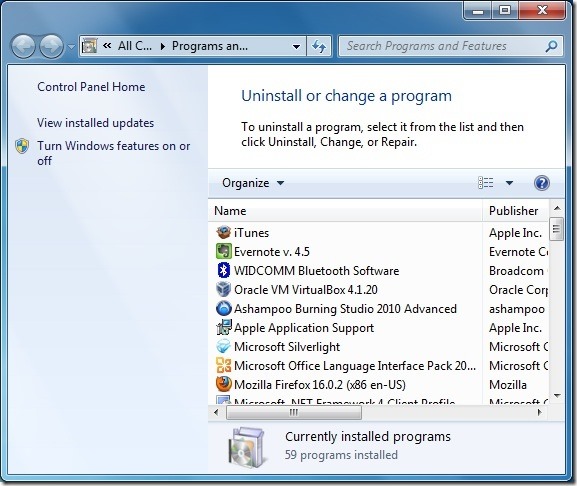Click the WIDCOMM Bluetooth icon
The width and height of the screenshot is (577, 486).
click(x=223, y=270)
